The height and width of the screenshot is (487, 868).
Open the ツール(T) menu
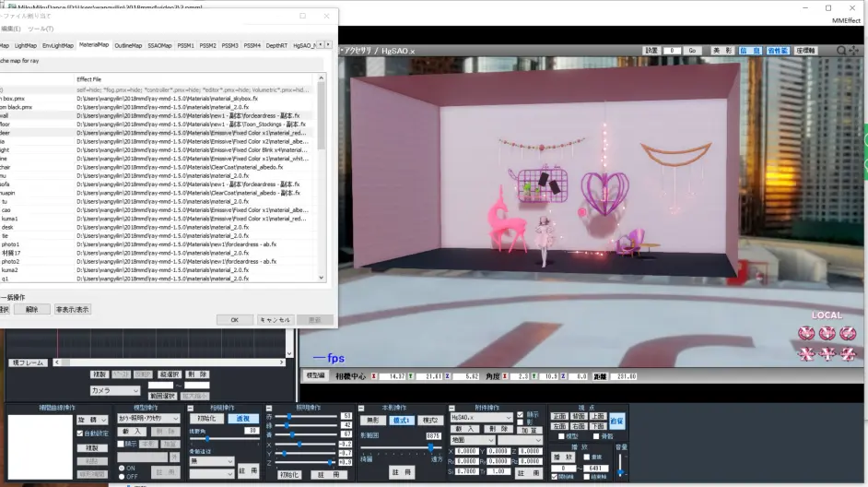[x=41, y=29]
